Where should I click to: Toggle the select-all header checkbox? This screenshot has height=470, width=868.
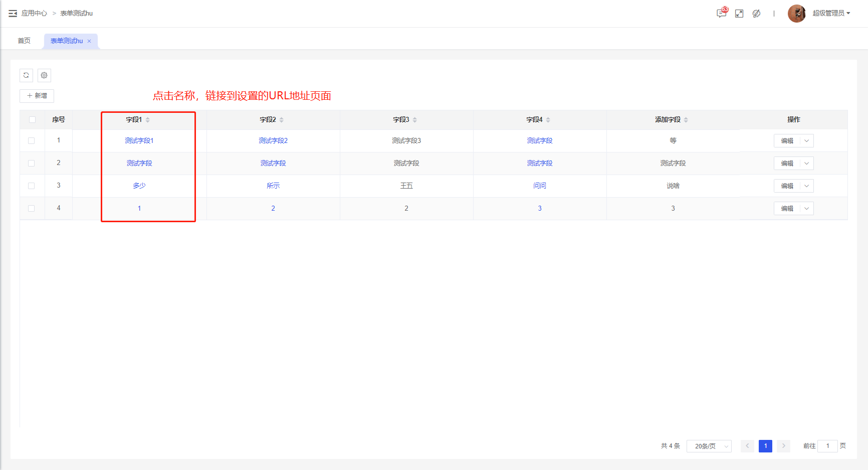pyautogui.click(x=32, y=120)
